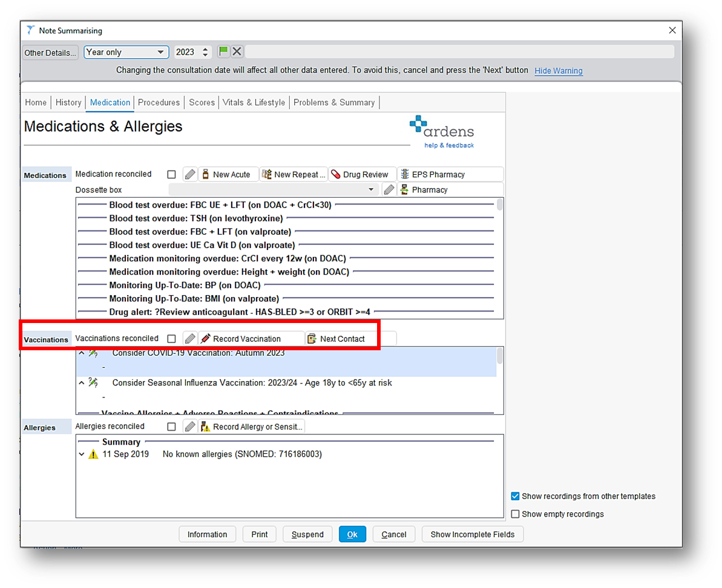Switch to the Home tab

(x=36, y=102)
